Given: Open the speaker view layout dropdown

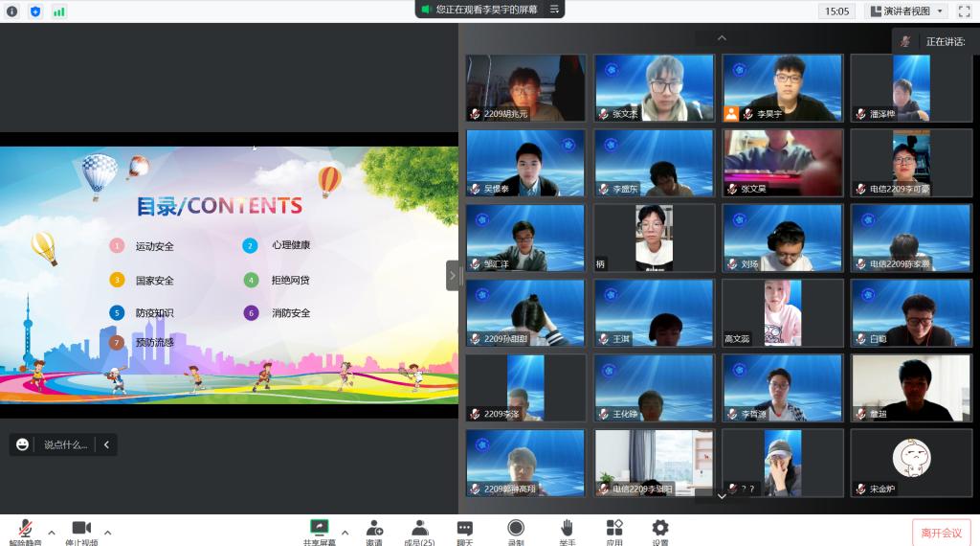Looking at the screenshot, I should [x=905, y=11].
